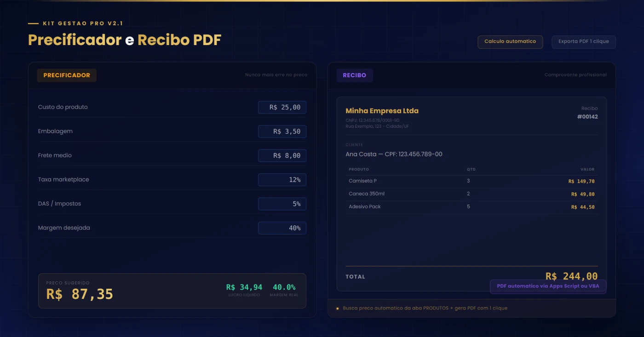Click the lucro liquido value R$ 34,94
Image resolution: width=644 pixels, height=337 pixels.
pyautogui.click(x=244, y=287)
